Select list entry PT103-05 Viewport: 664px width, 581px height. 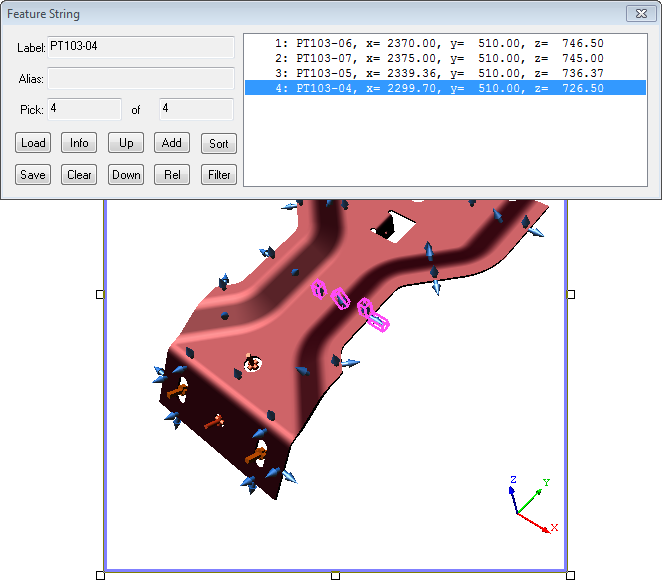click(438, 73)
